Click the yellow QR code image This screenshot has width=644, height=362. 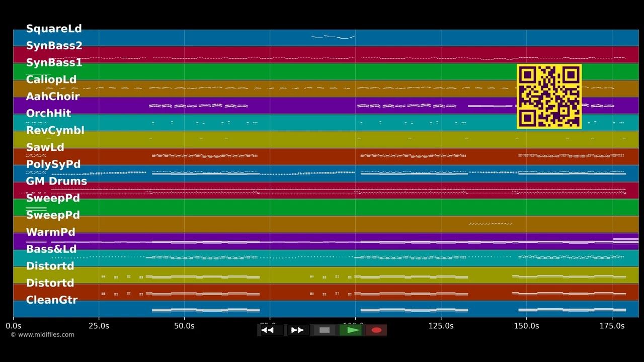click(x=549, y=97)
